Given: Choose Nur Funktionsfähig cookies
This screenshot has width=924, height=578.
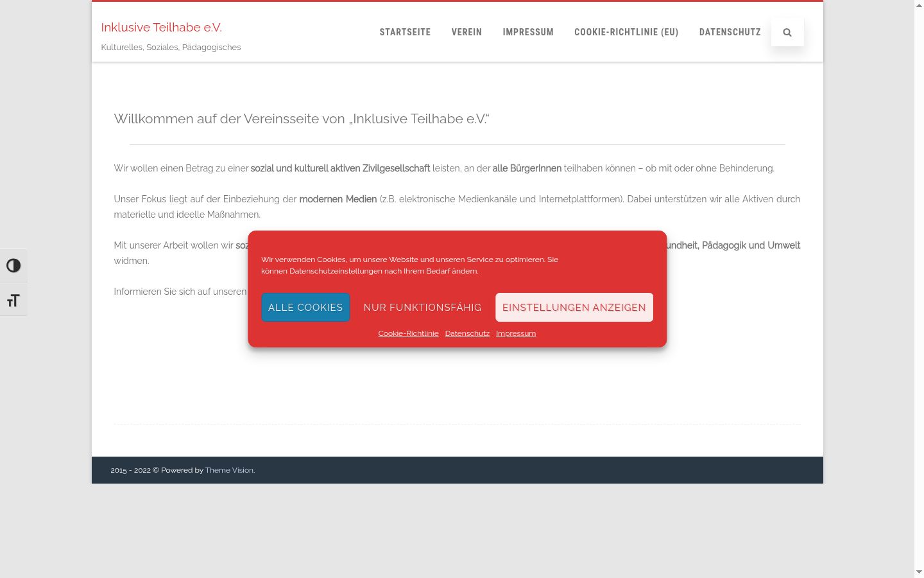Looking at the screenshot, I should tap(422, 308).
